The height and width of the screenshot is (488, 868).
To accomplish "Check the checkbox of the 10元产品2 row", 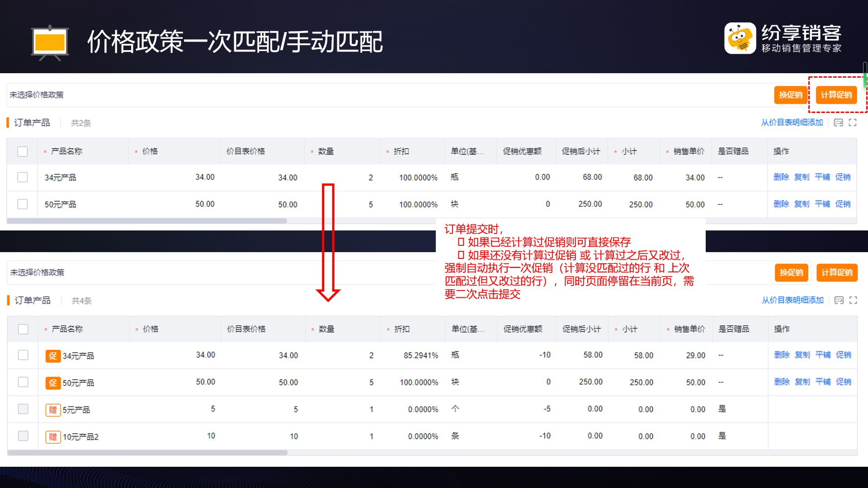I will point(23,436).
